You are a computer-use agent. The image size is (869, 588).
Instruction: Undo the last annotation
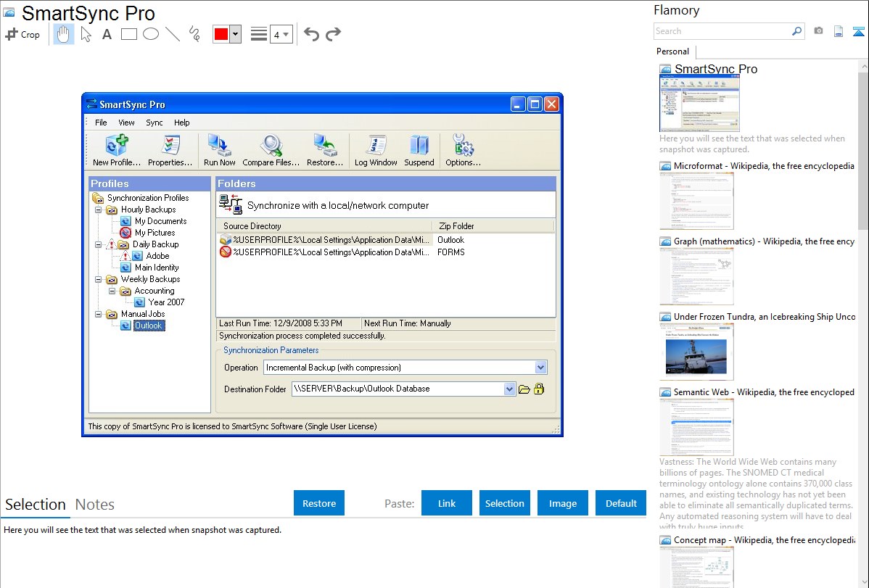(311, 34)
